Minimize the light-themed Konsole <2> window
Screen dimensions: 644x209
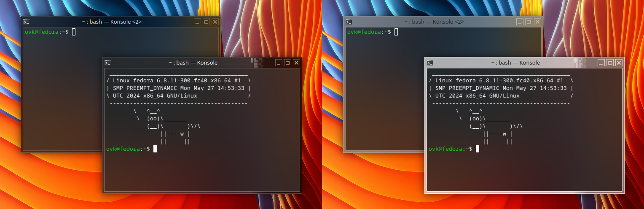(x=520, y=22)
